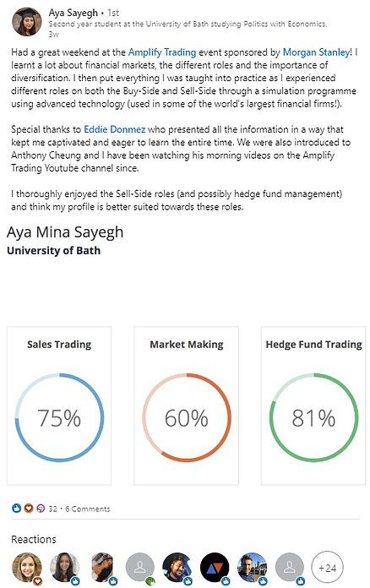Open the bearded man in cap avatar

pos(102,568)
